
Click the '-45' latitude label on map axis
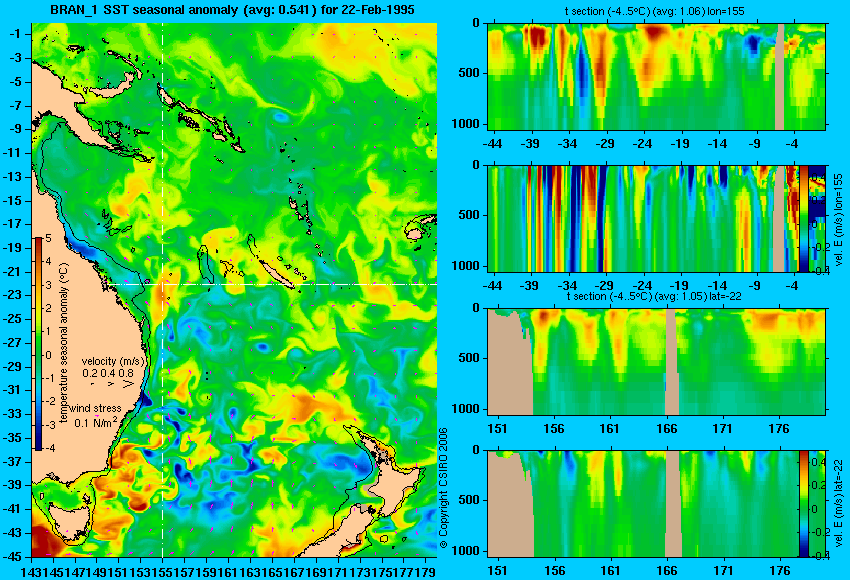(13, 557)
